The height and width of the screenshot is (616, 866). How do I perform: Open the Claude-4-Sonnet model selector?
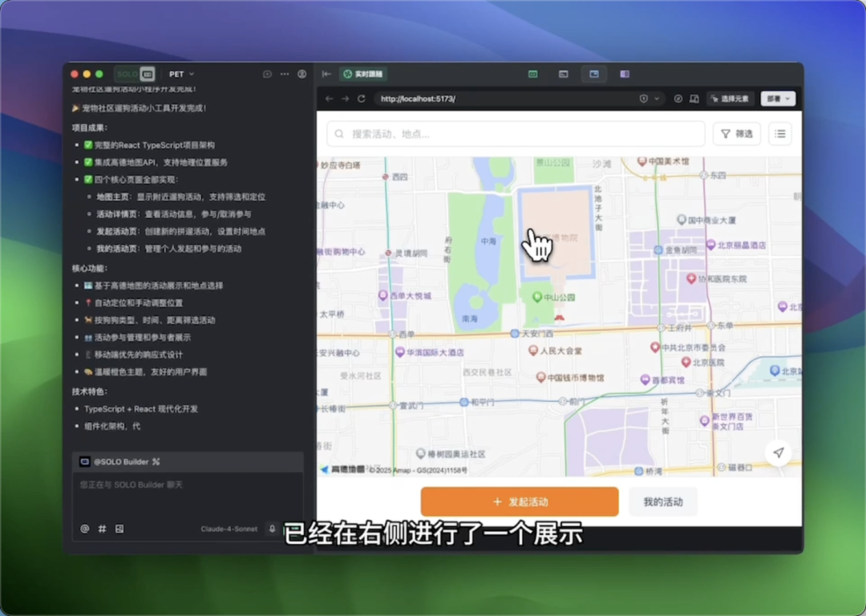pos(228,529)
